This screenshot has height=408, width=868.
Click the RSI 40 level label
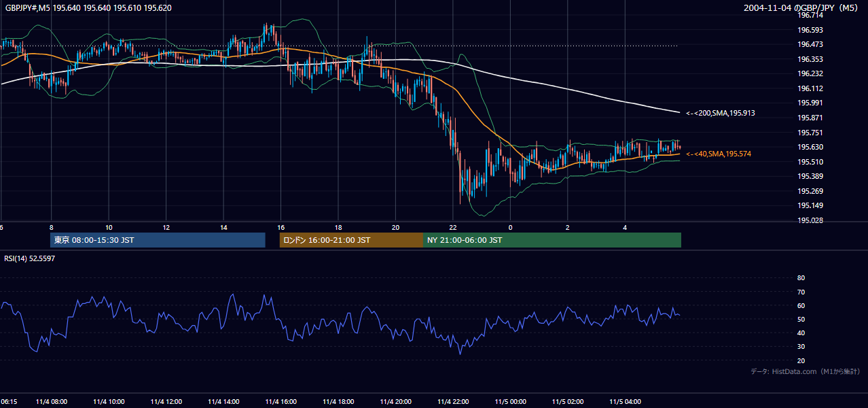pyautogui.click(x=801, y=333)
